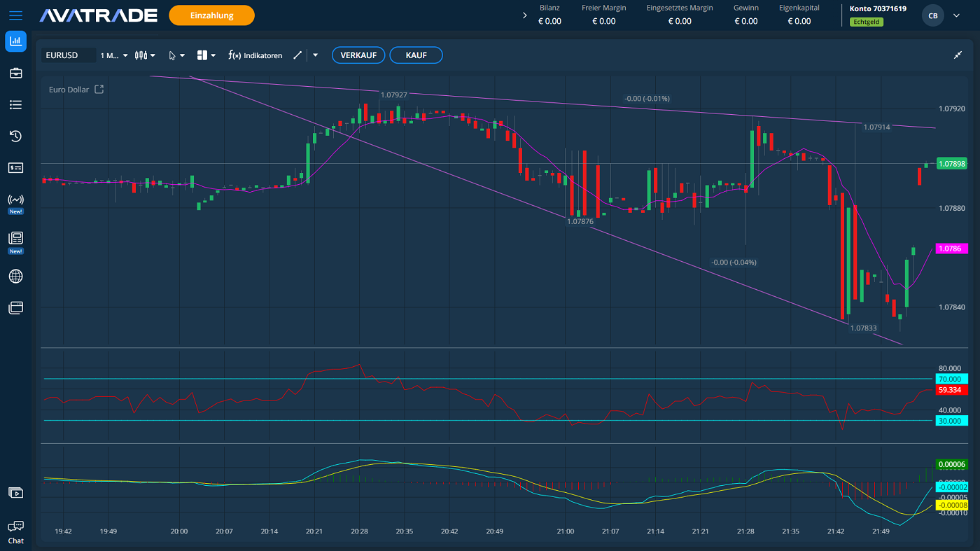
Task: Click the 1.07920 price axis label
Action: (x=951, y=109)
